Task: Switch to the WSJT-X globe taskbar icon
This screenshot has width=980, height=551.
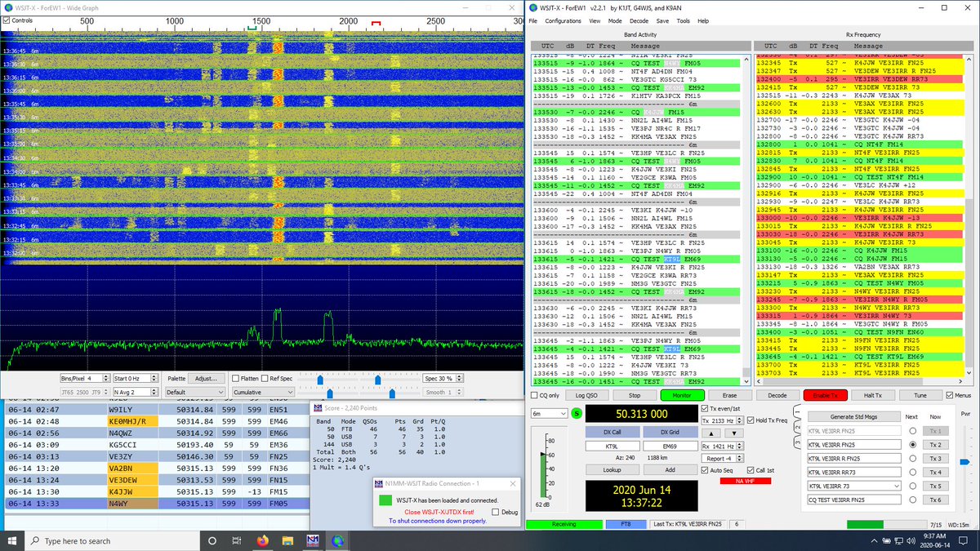Action: click(x=337, y=540)
